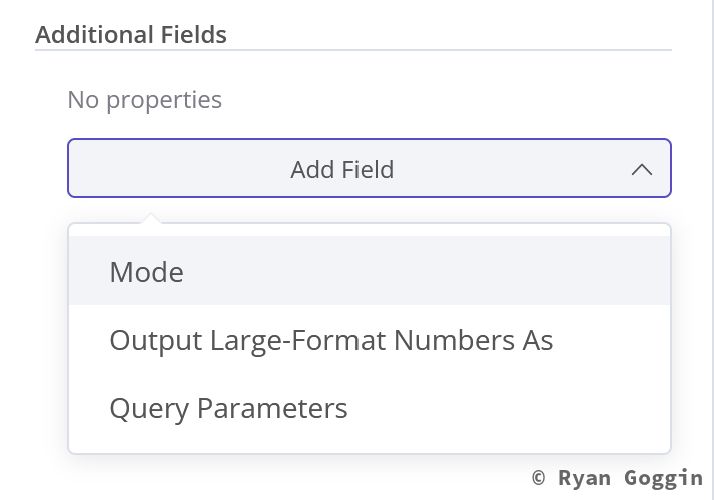This screenshot has width=714, height=500.
Task: Choose Output Large-Format Numbers As option
Action: coord(331,340)
